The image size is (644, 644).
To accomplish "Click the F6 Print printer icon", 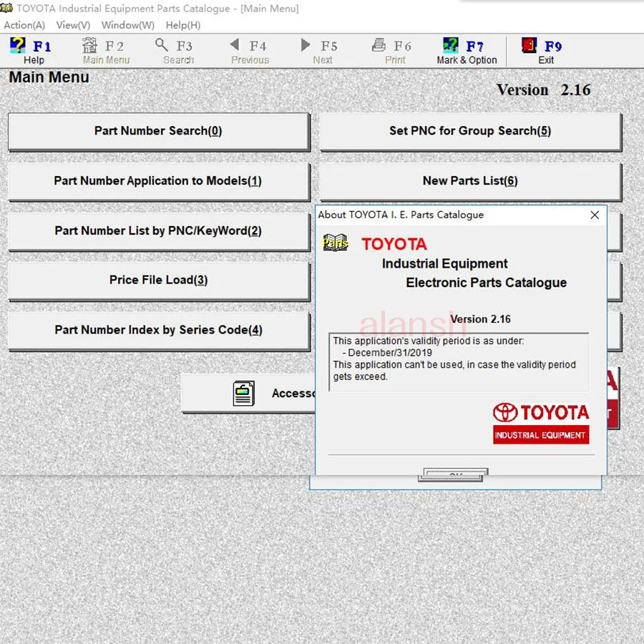I will pos(379,45).
